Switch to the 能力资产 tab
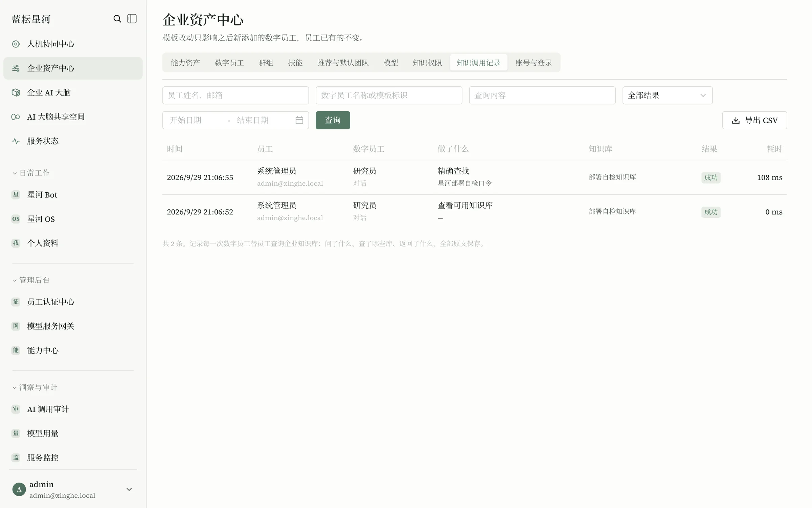 (185, 63)
